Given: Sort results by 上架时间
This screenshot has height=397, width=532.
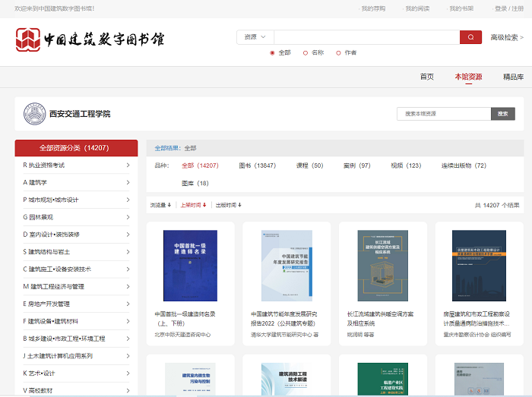Looking at the screenshot, I should (x=193, y=205).
